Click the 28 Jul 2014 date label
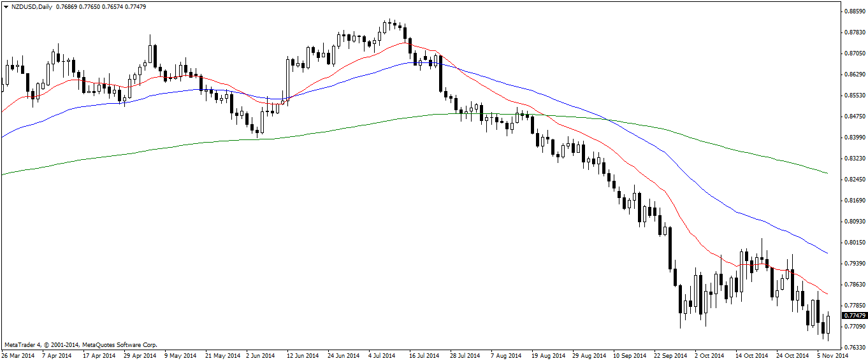 [x=465, y=356]
